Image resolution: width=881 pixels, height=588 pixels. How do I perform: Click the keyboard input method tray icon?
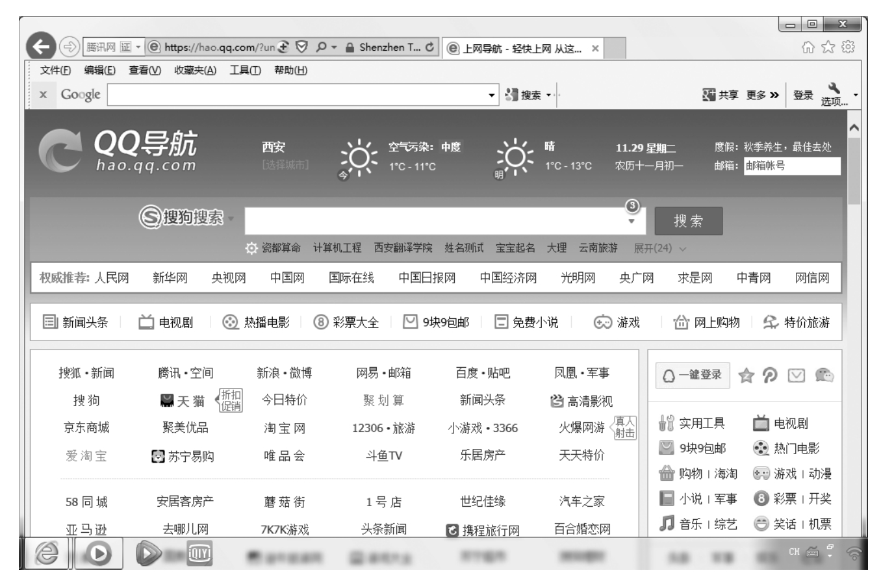[x=812, y=552]
